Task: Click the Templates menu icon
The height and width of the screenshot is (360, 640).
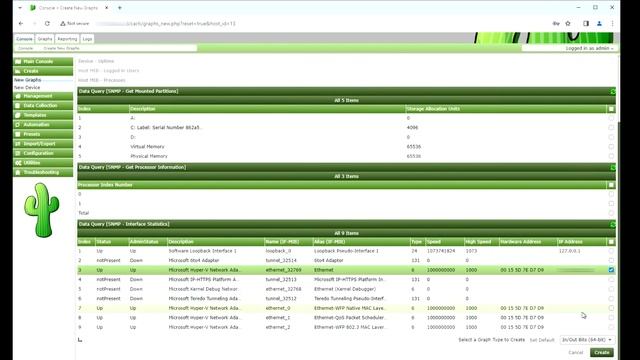Action: (x=18, y=115)
